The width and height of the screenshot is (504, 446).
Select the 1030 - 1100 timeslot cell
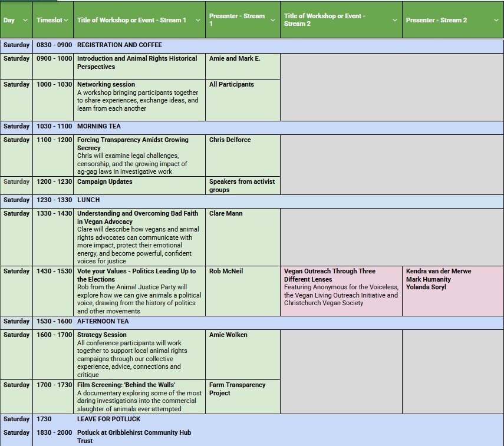click(x=53, y=128)
